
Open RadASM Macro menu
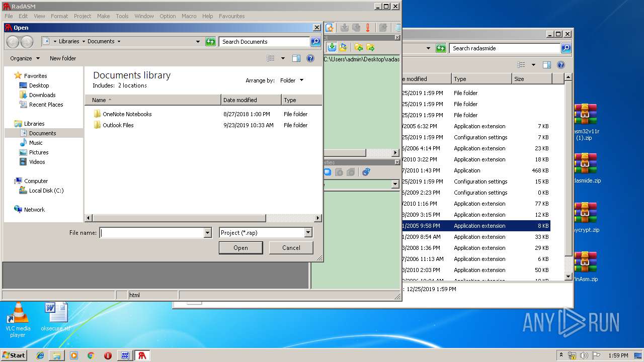coord(189,16)
